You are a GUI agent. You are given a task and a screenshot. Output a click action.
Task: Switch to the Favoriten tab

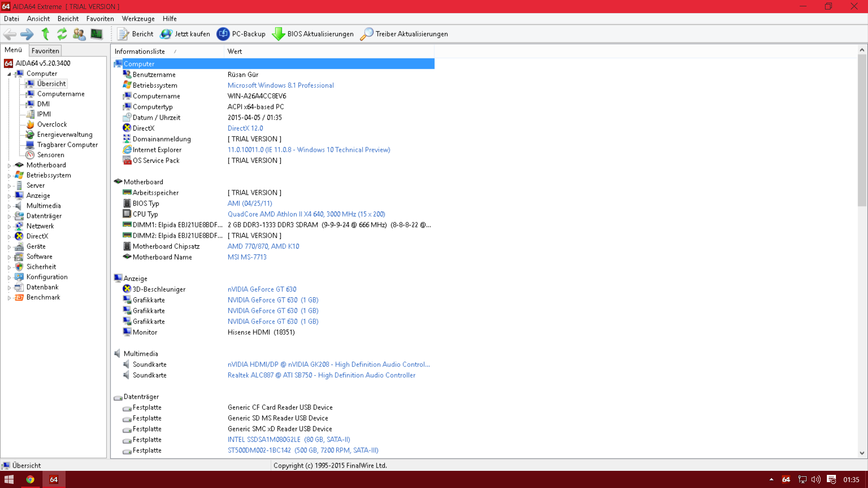45,51
